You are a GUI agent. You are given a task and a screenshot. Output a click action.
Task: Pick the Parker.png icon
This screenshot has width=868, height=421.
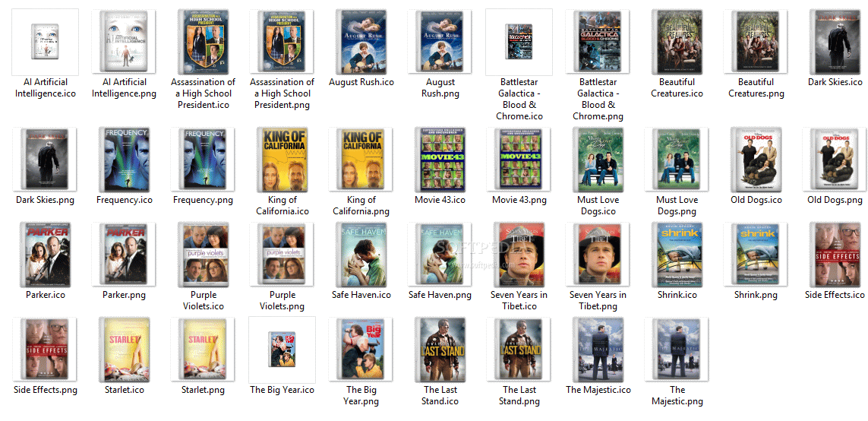click(124, 255)
